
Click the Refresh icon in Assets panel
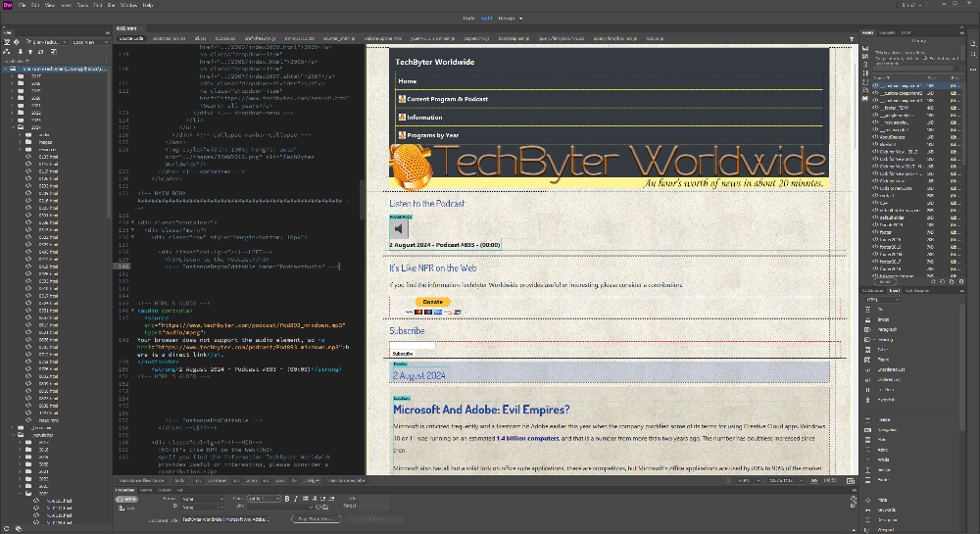(933, 281)
